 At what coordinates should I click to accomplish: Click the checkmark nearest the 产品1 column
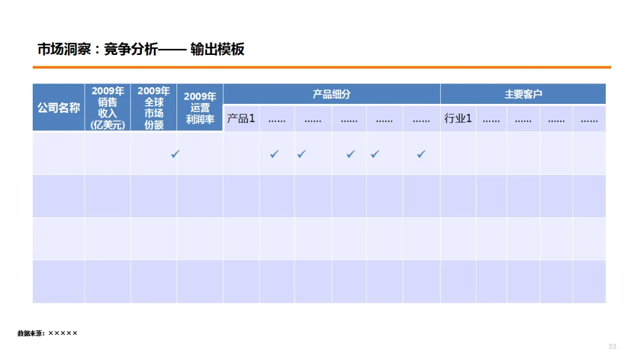click(x=274, y=154)
